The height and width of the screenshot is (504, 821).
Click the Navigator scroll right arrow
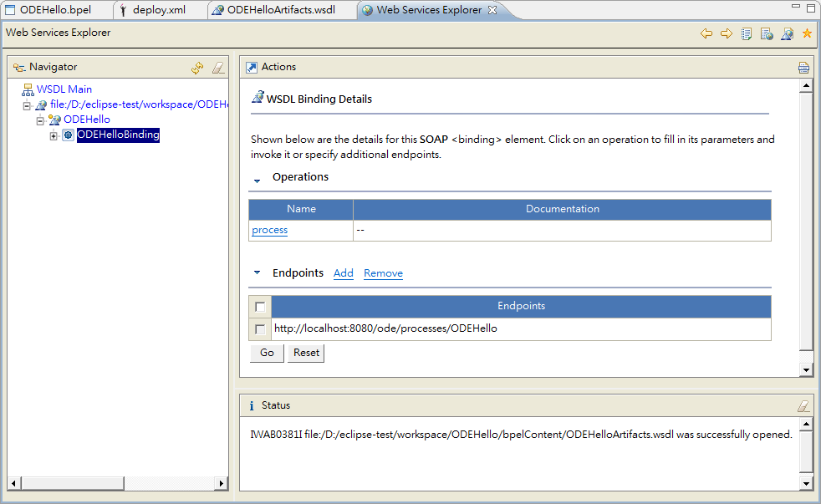(x=222, y=483)
